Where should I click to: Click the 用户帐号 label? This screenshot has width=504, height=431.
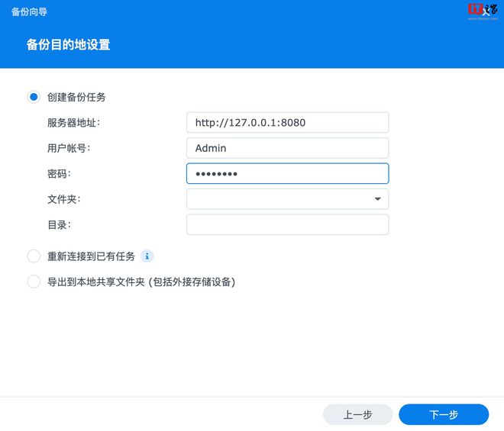pos(69,148)
